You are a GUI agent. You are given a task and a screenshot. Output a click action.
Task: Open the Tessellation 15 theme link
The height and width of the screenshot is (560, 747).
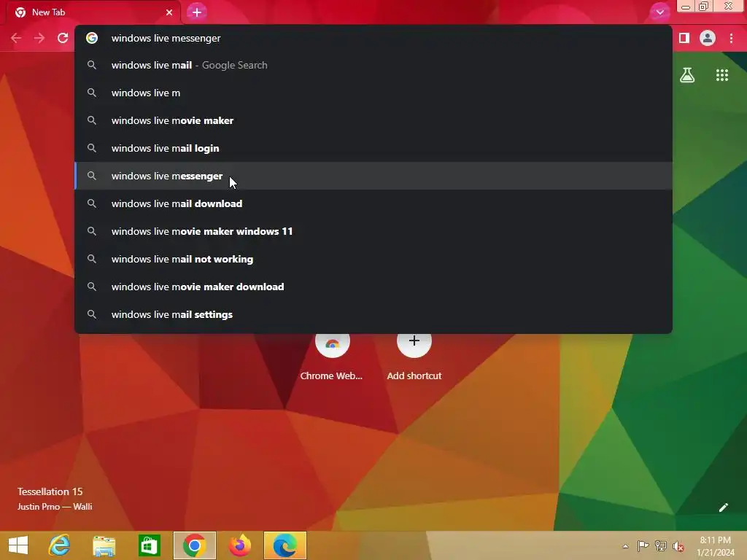click(x=50, y=491)
